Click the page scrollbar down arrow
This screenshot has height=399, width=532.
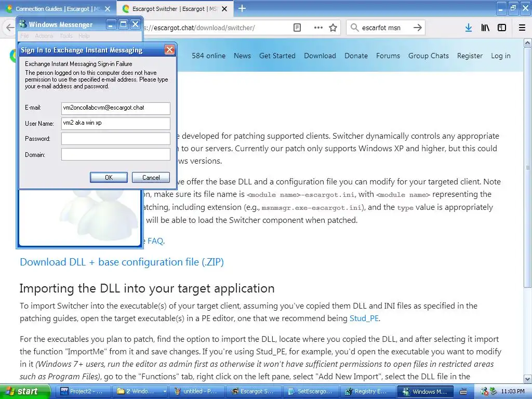pyautogui.click(x=528, y=379)
